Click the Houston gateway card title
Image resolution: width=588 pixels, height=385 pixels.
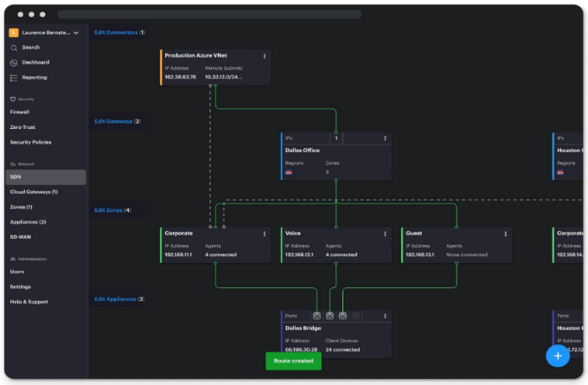(x=569, y=150)
